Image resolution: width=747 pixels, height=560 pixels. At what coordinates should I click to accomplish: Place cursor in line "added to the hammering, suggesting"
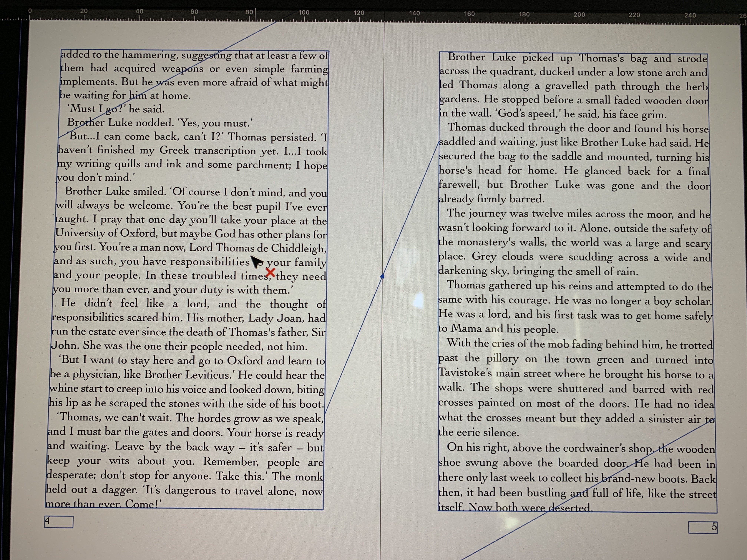pos(194,55)
